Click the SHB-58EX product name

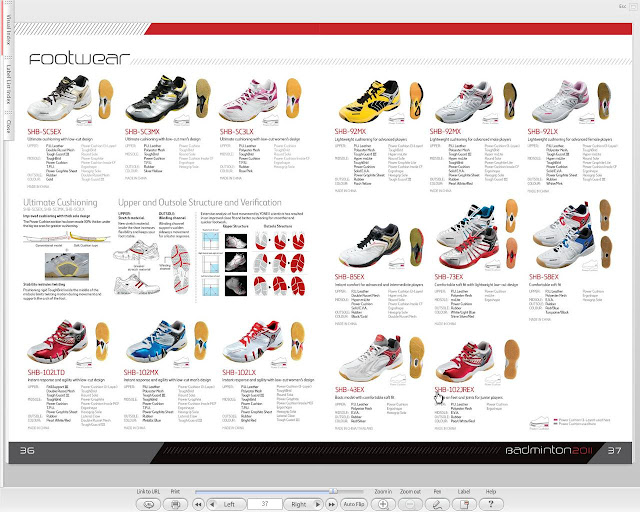(544, 277)
